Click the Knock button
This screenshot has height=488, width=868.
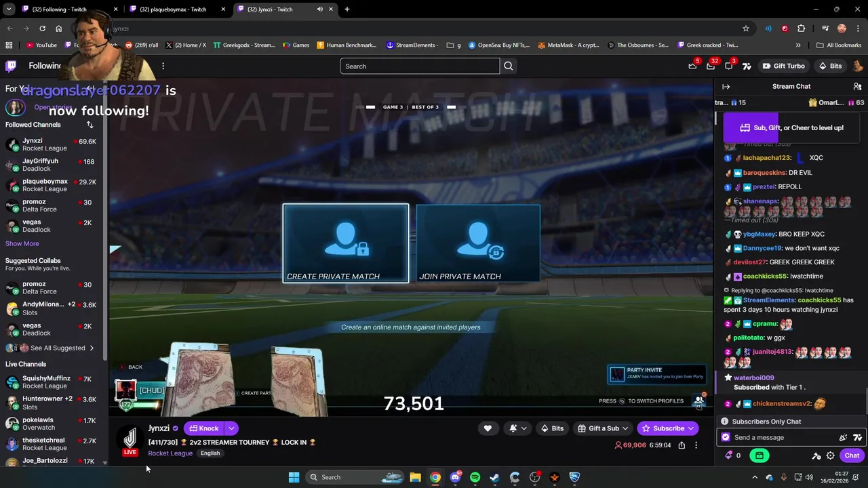(x=204, y=428)
